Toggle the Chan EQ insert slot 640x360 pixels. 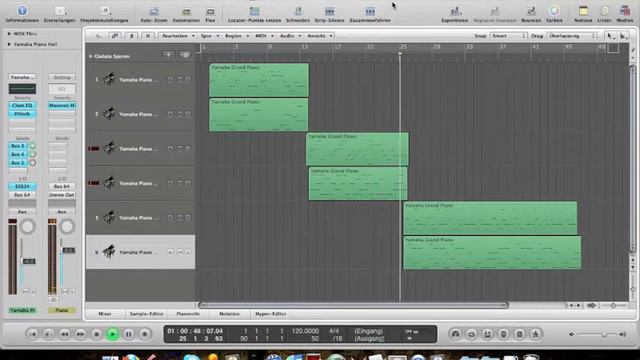(x=22, y=105)
